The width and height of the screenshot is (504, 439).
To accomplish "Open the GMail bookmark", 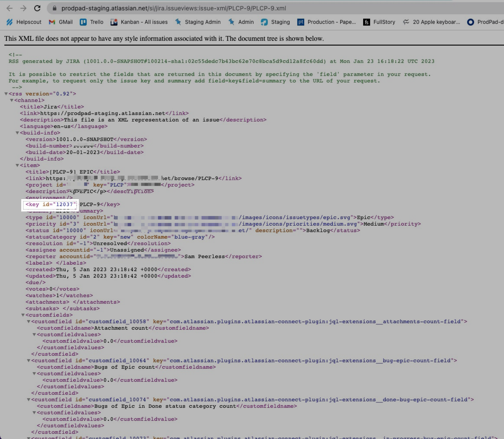I will click(x=61, y=22).
